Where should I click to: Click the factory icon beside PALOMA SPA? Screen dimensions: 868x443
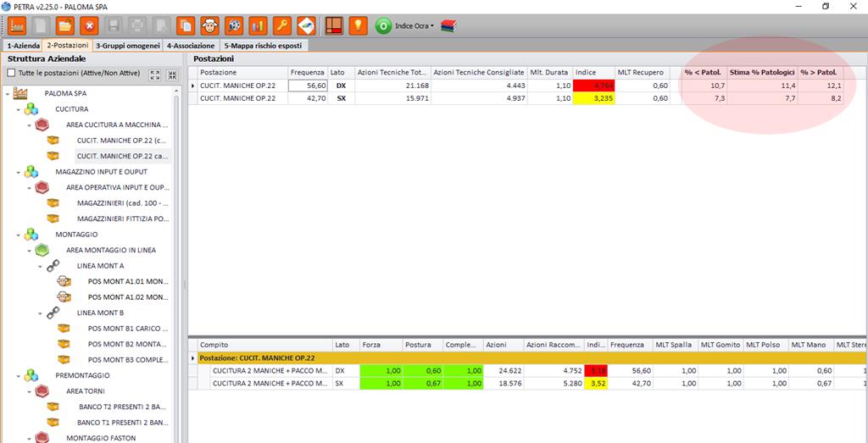tap(20, 93)
